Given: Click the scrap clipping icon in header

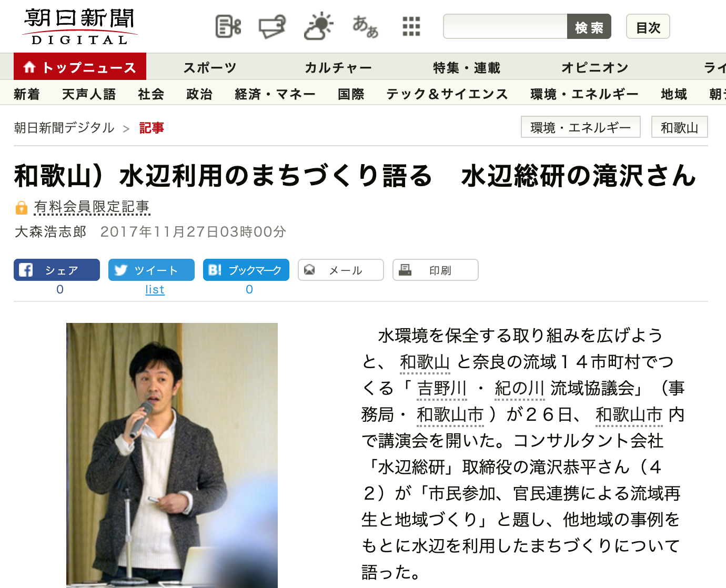Looking at the screenshot, I should coord(228,26).
